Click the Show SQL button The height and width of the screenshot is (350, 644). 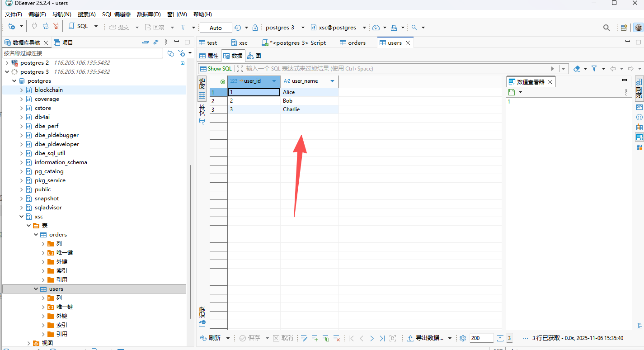click(216, 69)
